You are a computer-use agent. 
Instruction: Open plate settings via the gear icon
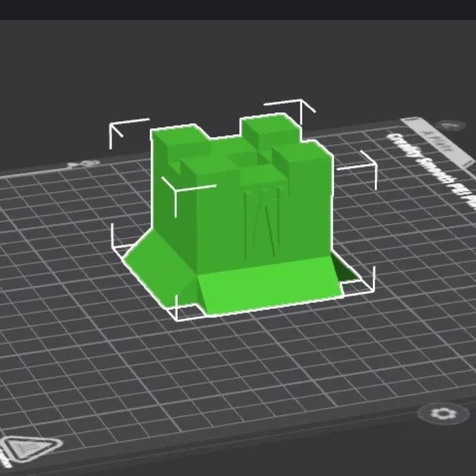pos(443,414)
